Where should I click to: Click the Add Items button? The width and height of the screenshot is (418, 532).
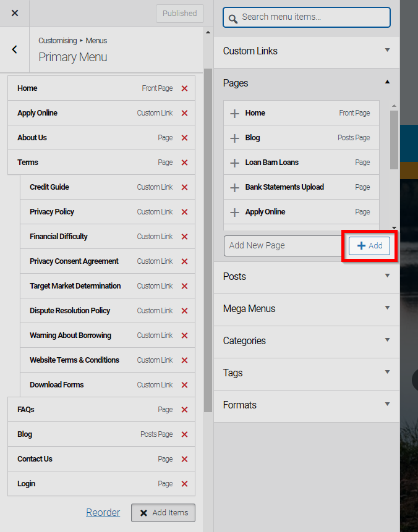[x=163, y=513]
